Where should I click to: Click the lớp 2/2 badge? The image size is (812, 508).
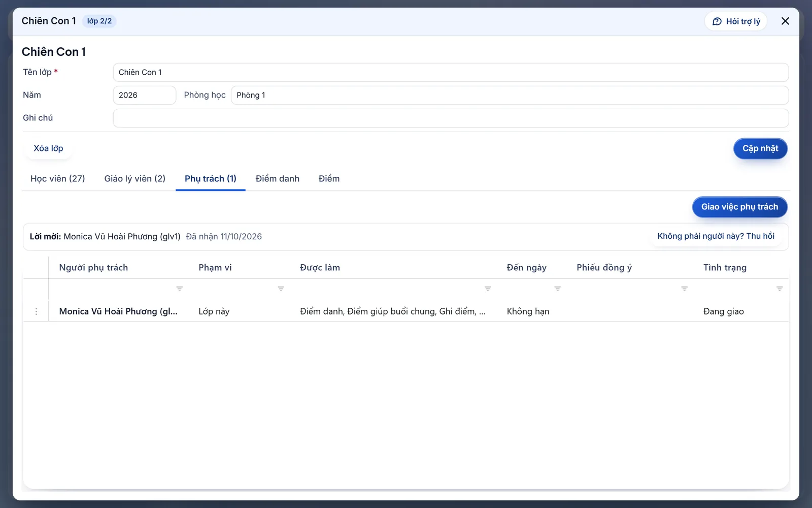[x=99, y=21]
